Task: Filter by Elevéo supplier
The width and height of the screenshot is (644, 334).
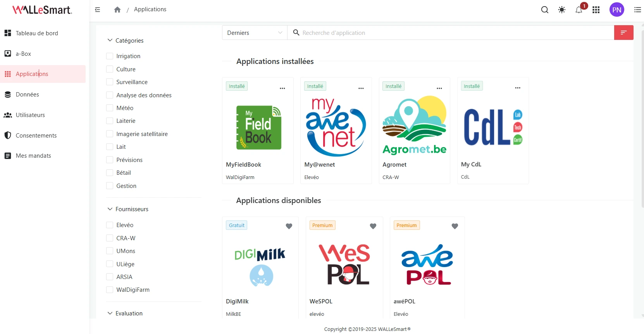Action: pyautogui.click(x=110, y=225)
